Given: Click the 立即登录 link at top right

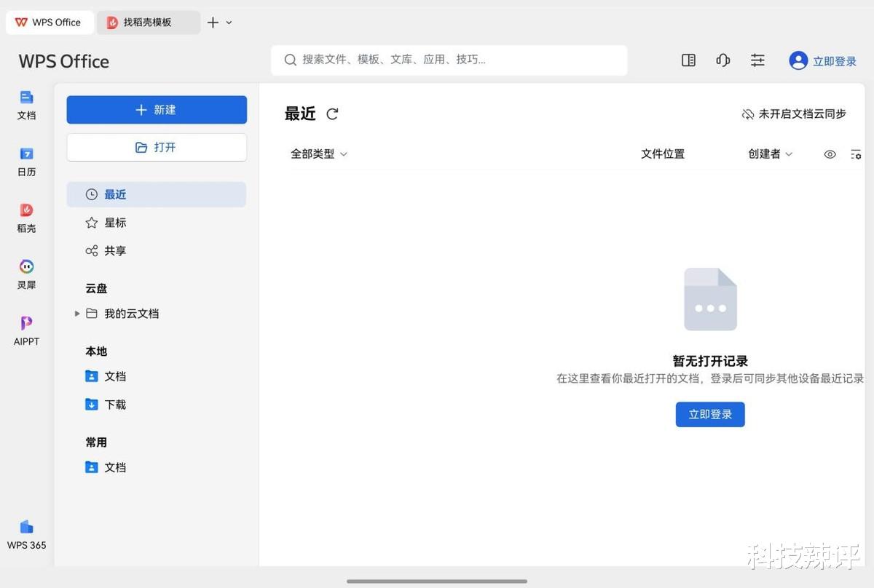Looking at the screenshot, I should pos(835,61).
